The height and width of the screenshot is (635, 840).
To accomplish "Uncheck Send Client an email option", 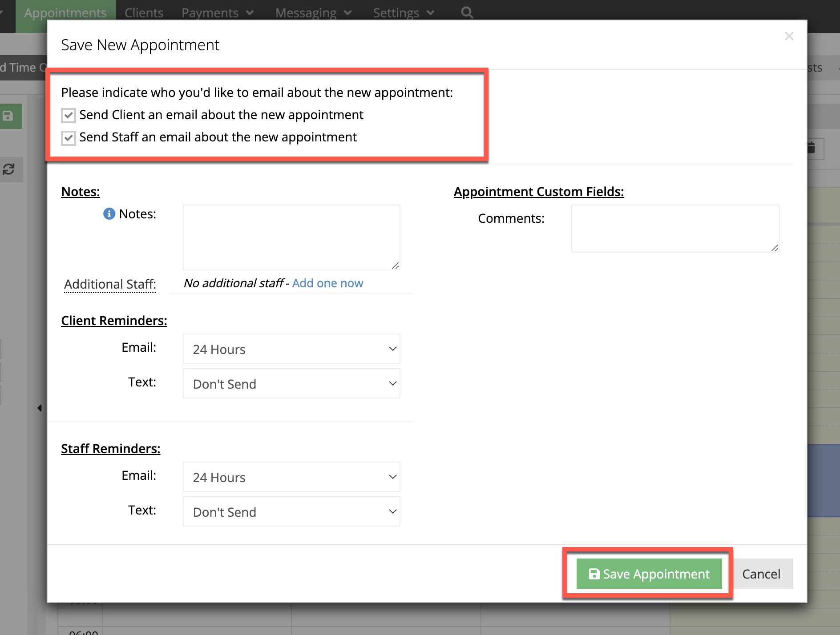I will [x=68, y=115].
